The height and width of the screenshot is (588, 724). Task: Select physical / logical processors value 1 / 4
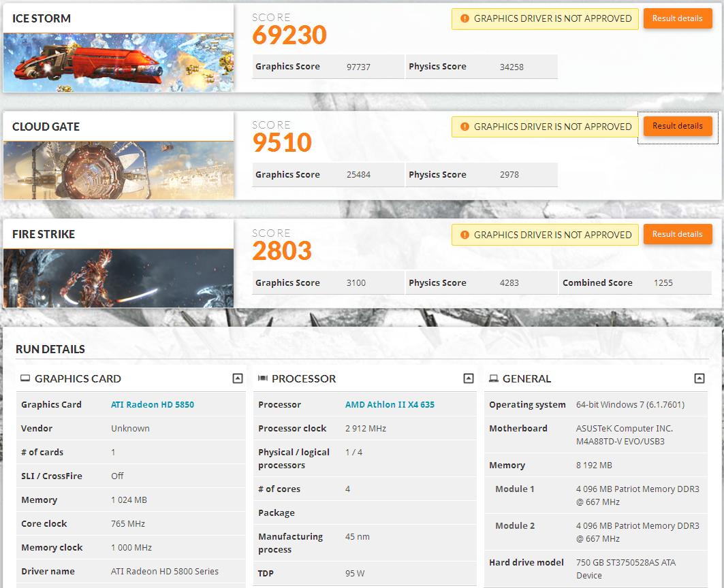point(353,453)
